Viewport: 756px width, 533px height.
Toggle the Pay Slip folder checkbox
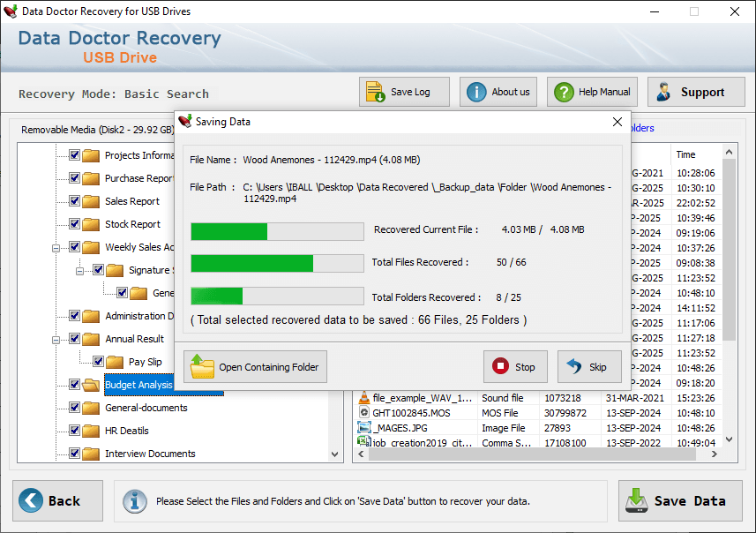pos(98,361)
